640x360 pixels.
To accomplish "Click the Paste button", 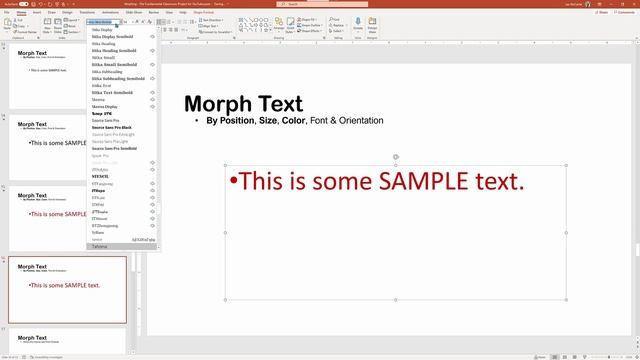I will [7, 25].
